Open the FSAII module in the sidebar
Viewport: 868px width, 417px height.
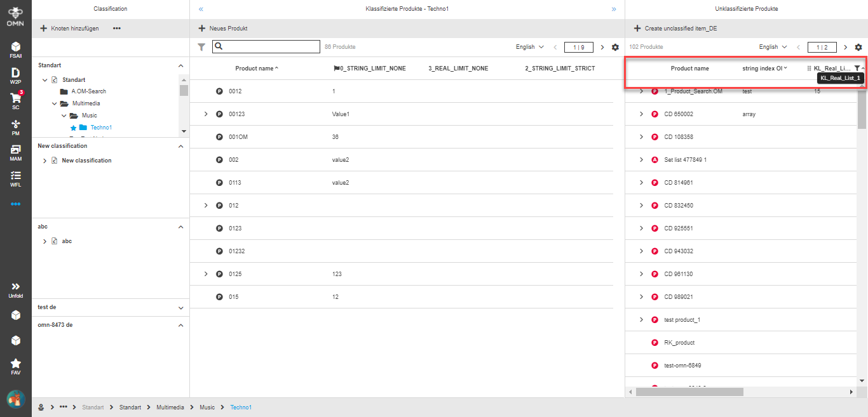tap(15, 50)
